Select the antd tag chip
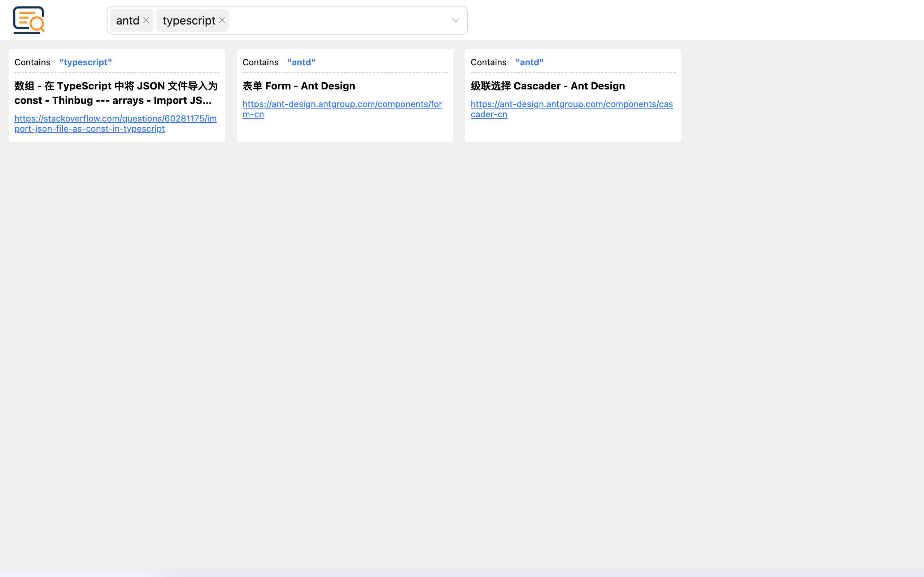The width and height of the screenshot is (924, 577). 131,20
